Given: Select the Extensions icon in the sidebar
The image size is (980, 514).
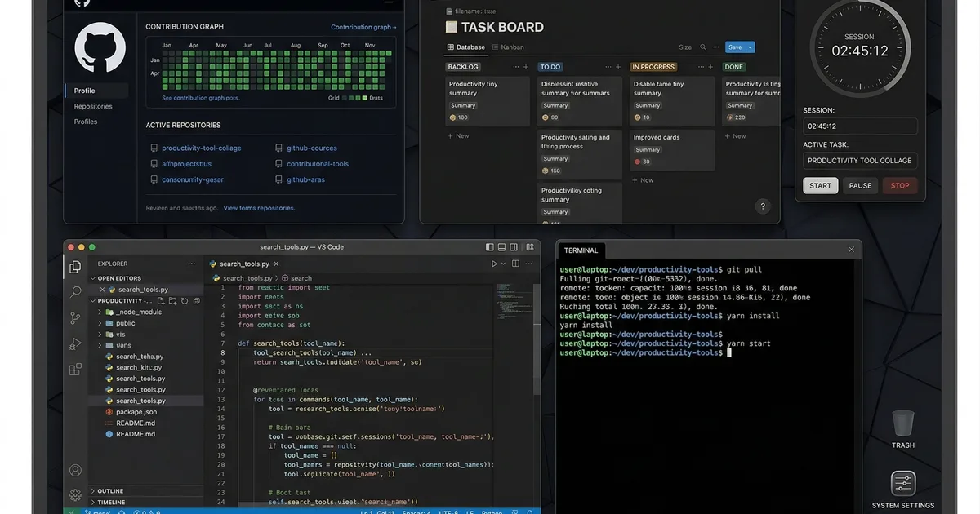Looking at the screenshot, I should [x=73, y=368].
